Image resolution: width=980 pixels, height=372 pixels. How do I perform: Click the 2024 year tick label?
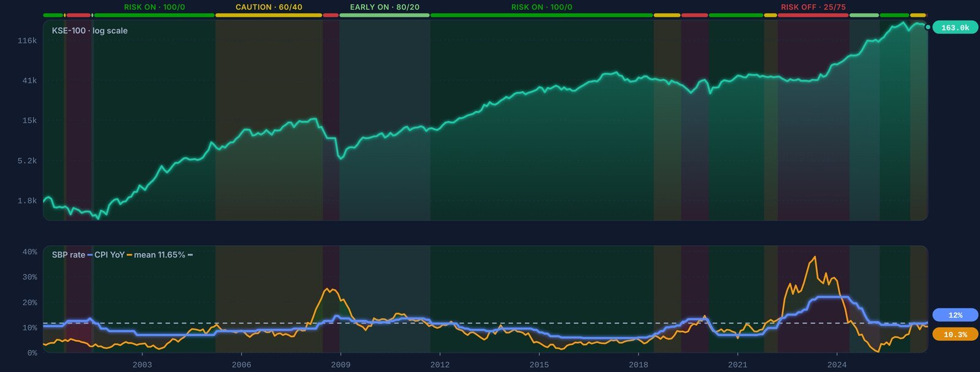tap(837, 365)
